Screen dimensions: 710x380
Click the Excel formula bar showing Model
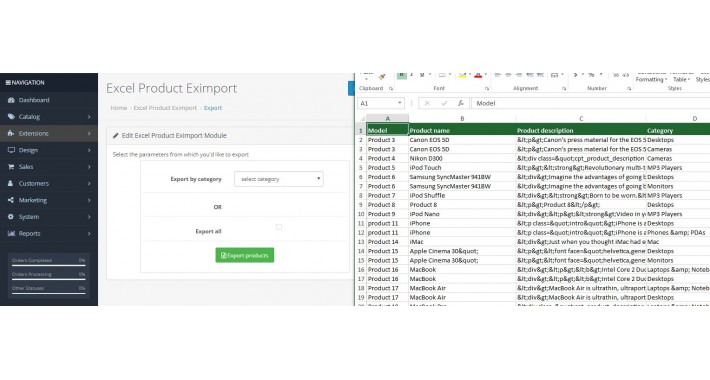point(590,103)
